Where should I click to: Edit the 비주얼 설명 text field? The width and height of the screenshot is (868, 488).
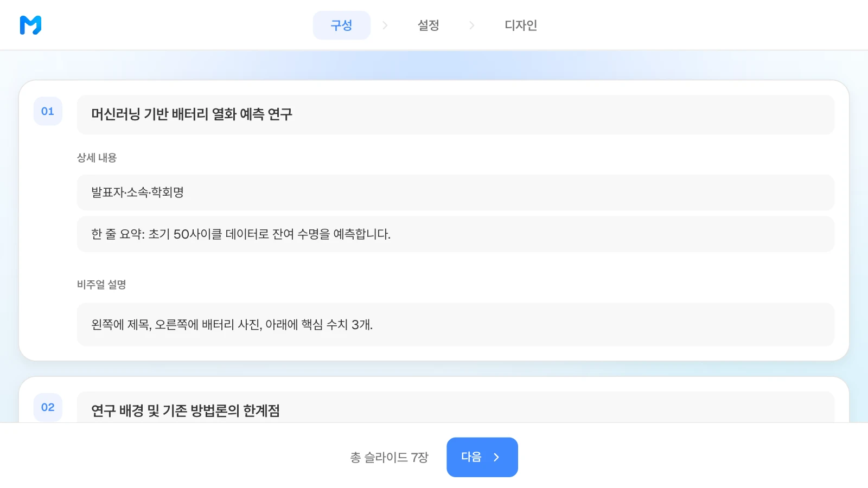456,324
